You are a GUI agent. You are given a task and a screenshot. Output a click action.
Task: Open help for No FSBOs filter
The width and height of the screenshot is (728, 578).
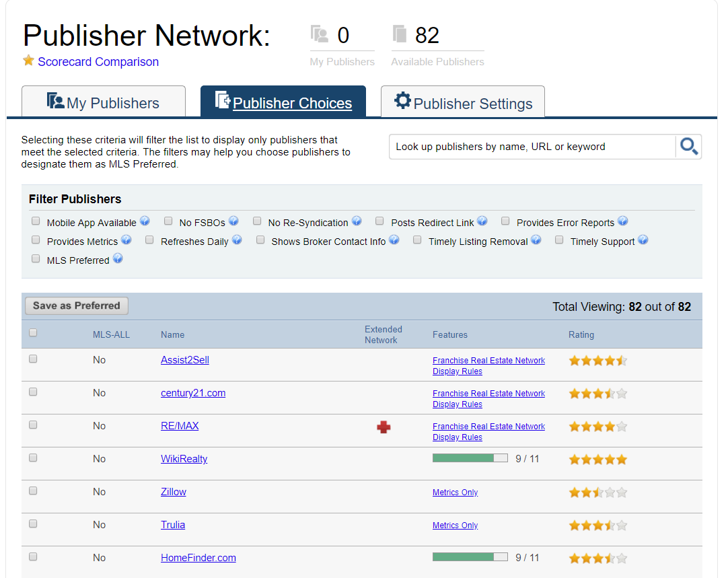(233, 221)
